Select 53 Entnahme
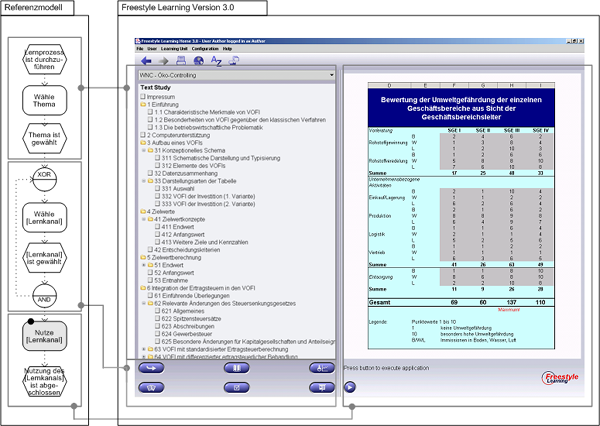This screenshot has width=600, height=426. click(171, 281)
